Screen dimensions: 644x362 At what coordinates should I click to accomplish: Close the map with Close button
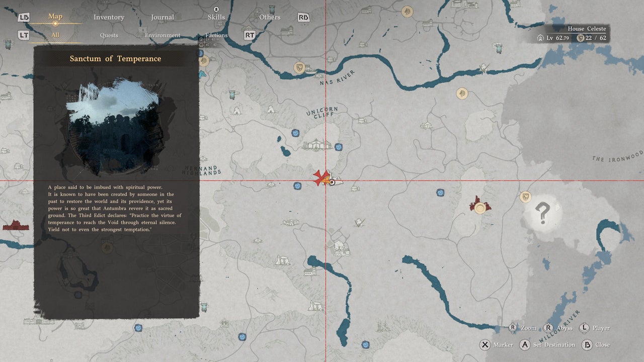click(x=602, y=345)
